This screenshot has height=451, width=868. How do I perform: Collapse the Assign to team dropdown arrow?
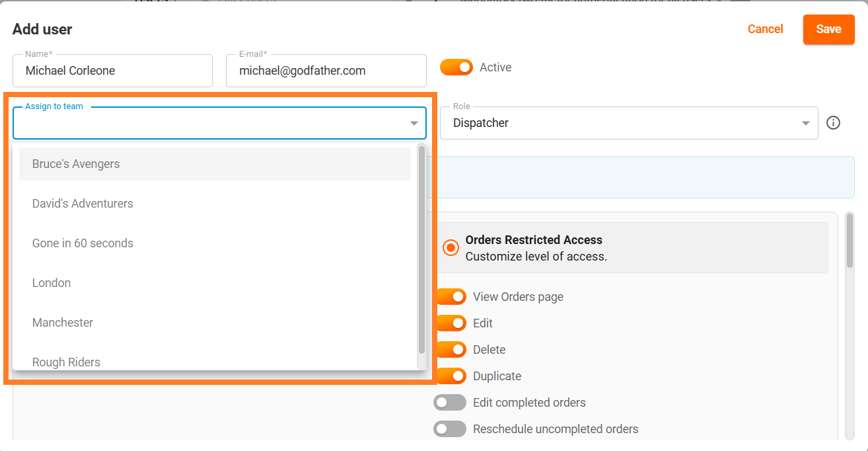coord(414,124)
